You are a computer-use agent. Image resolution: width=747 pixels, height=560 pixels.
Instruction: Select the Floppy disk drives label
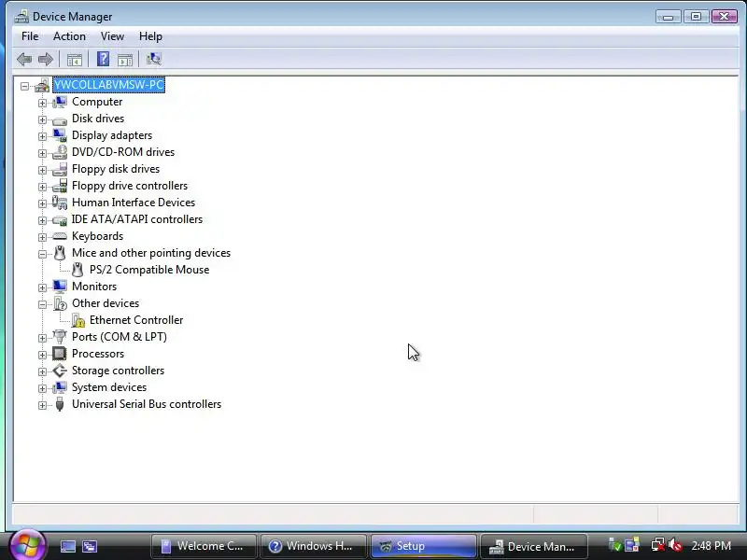(x=116, y=169)
